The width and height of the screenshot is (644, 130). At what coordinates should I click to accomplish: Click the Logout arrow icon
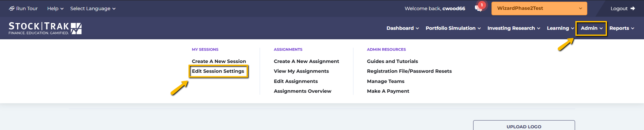632,8
